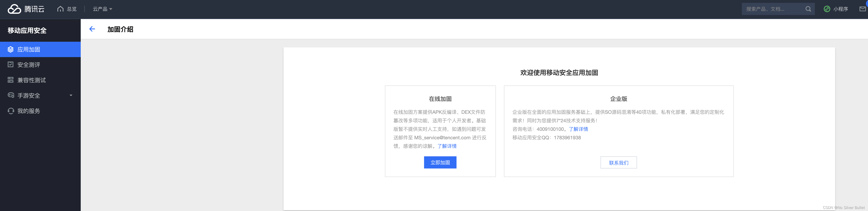Open the message envelope icon
This screenshot has height=211, width=868.
point(863,9)
